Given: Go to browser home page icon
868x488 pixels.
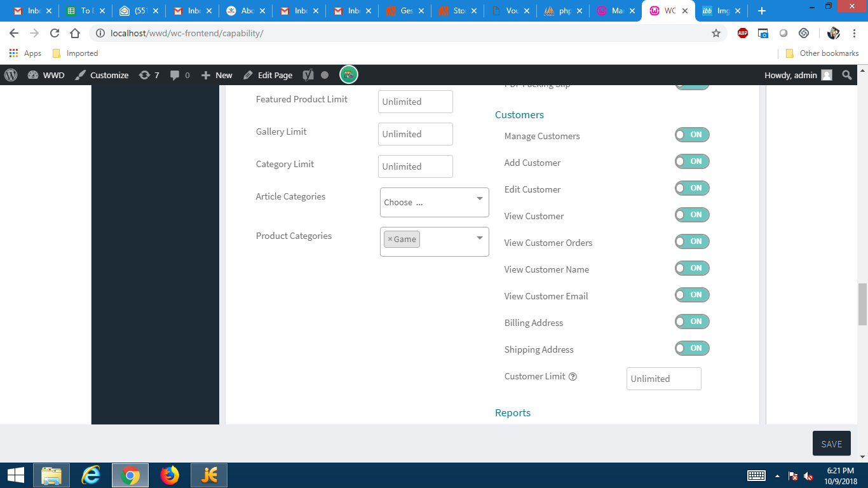Looking at the screenshot, I should coord(75,33).
